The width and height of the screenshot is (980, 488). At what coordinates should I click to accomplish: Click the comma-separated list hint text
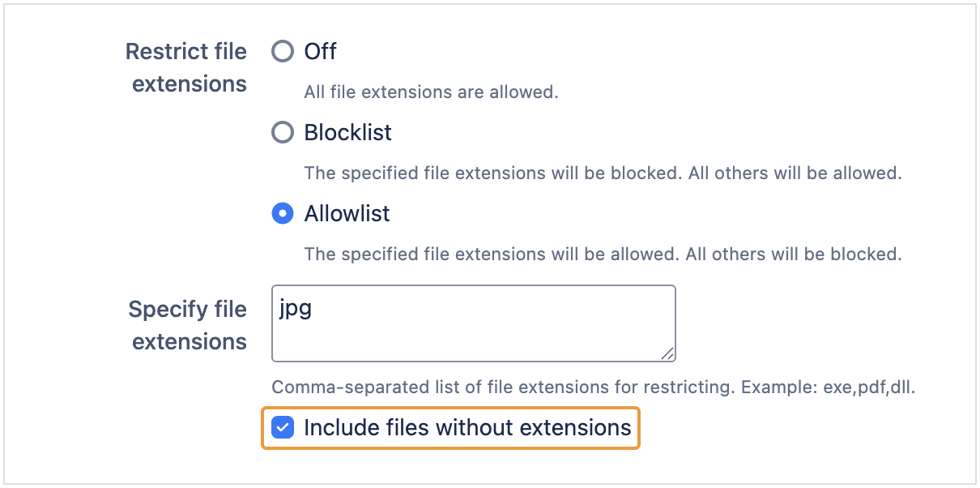593,387
